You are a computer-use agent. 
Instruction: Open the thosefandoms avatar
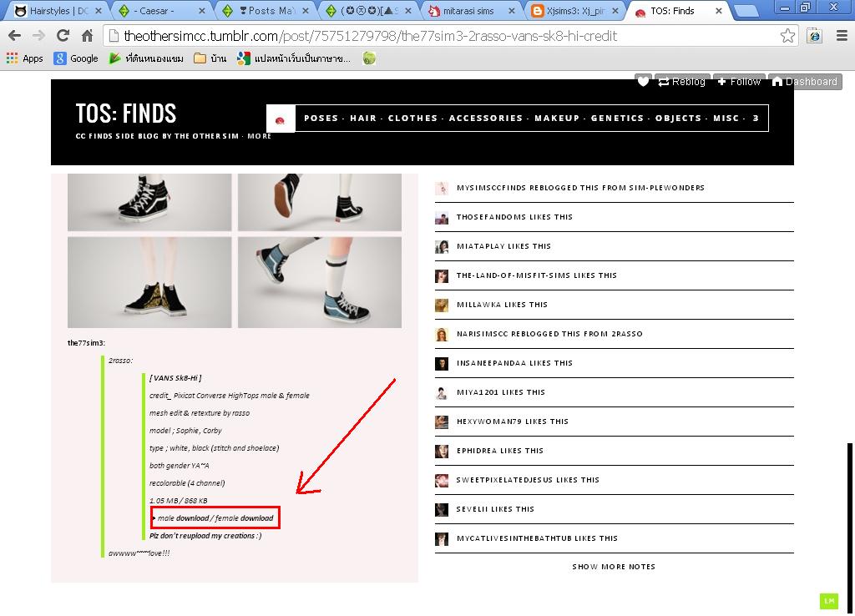(442, 218)
